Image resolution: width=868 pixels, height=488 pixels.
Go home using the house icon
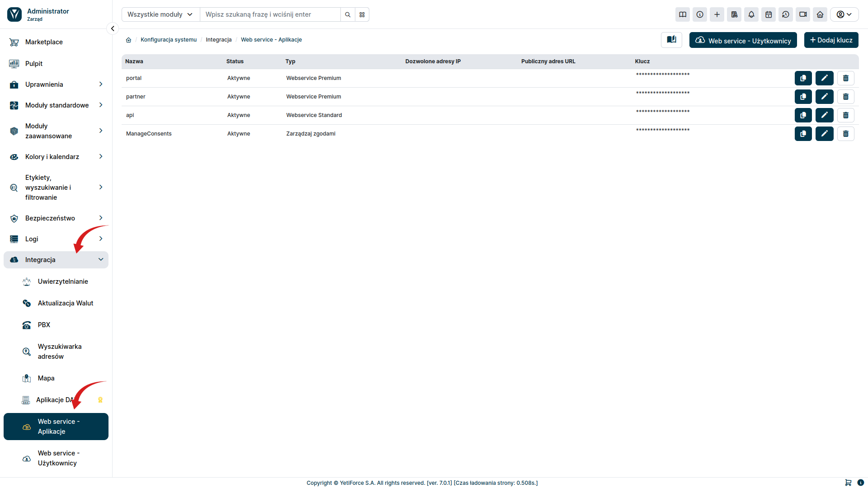coord(820,14)
